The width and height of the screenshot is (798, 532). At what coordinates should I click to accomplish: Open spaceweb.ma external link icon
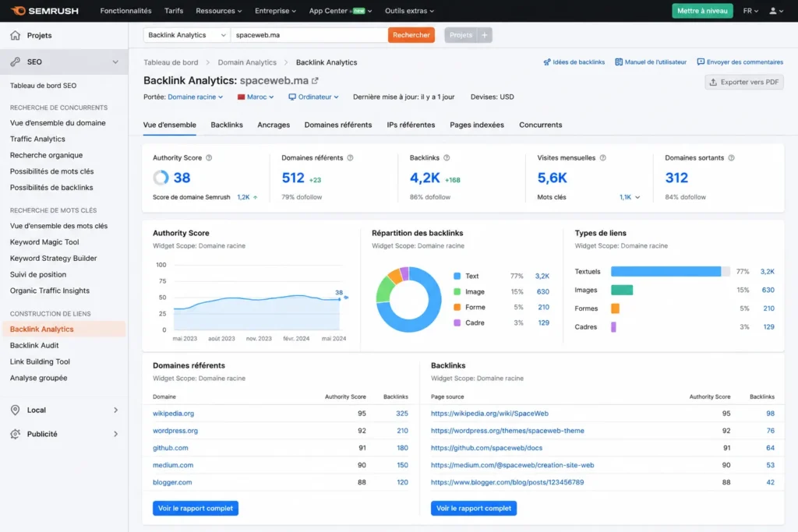pos(315,80)
